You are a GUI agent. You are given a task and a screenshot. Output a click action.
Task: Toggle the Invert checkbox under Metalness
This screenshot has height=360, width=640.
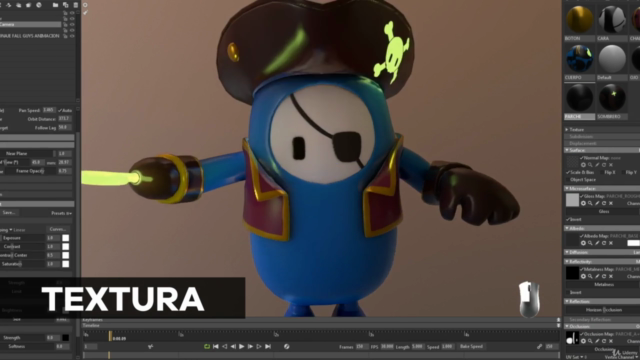(568, 293)
